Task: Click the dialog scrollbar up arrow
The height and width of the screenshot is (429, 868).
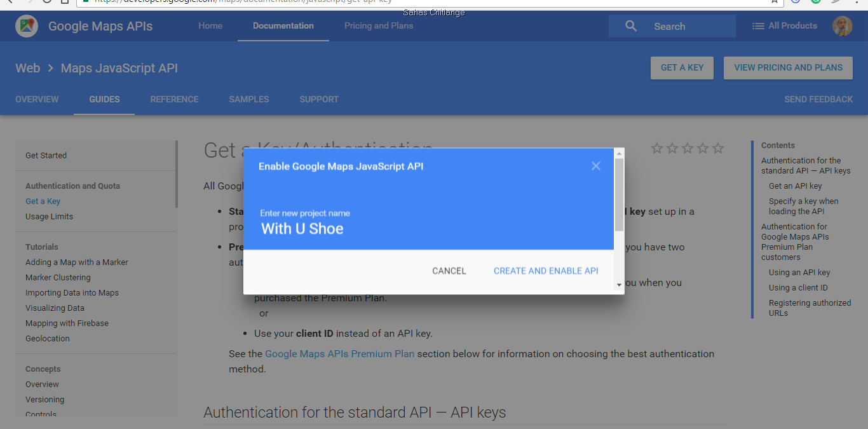Action: tap(620, 153)
